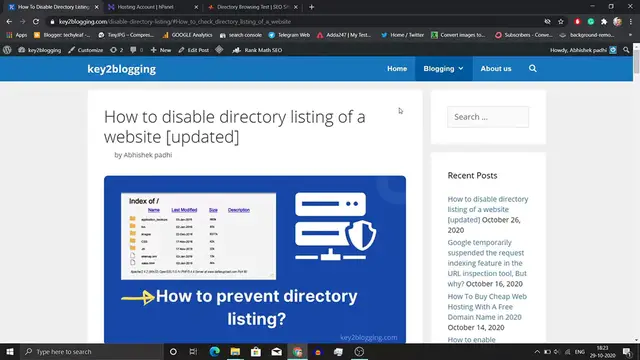Open the Home / Twitter bookmark

[x=402, y=35]
